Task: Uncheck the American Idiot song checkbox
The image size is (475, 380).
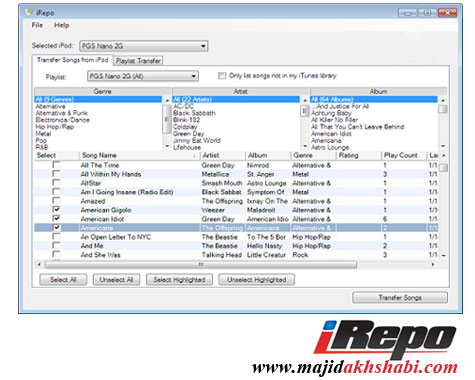Action: (57, 218)
